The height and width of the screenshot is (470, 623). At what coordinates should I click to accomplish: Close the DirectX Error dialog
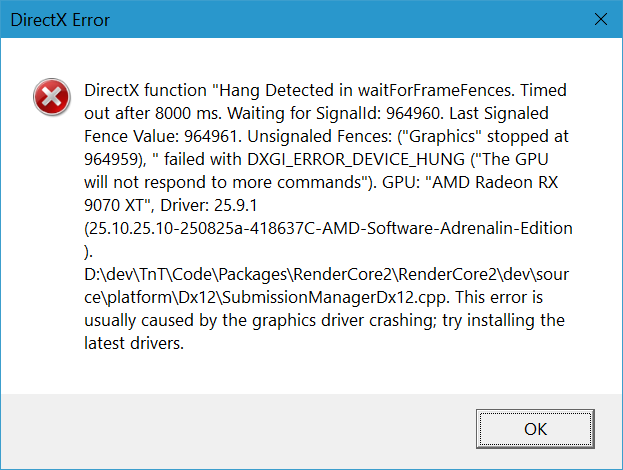(x=600, y=19)
